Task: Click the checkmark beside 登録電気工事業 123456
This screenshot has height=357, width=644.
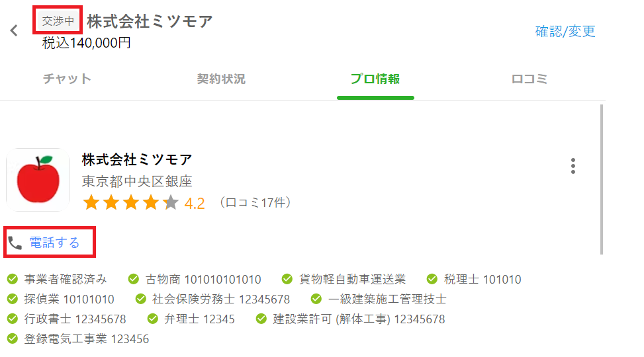Action: click(x=13, y=339)
